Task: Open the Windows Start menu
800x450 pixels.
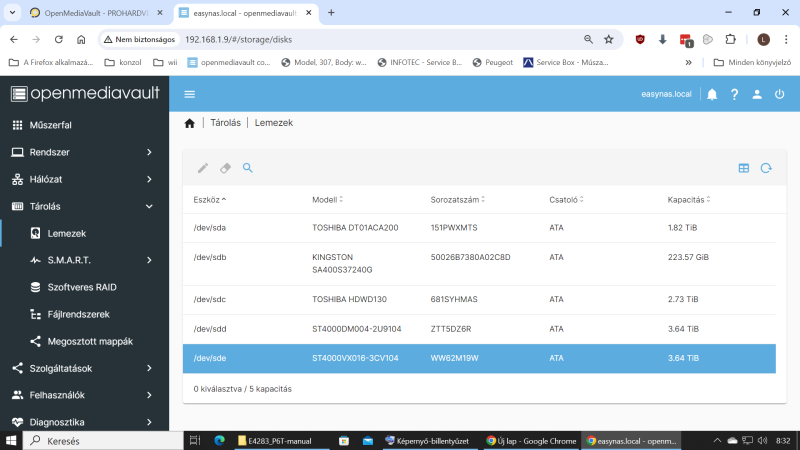Action: pos(11,441)
